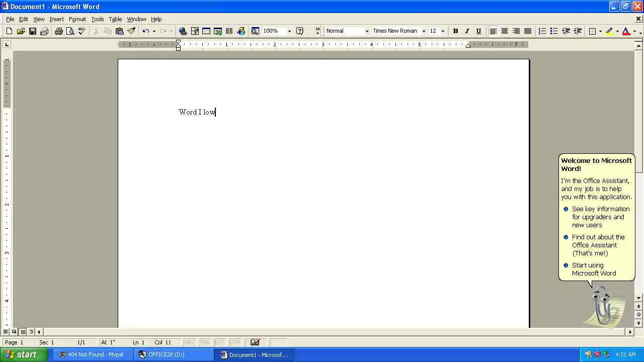Click the Columns icon
Viewport: 644px width, 362px height.
coord(229,31)
